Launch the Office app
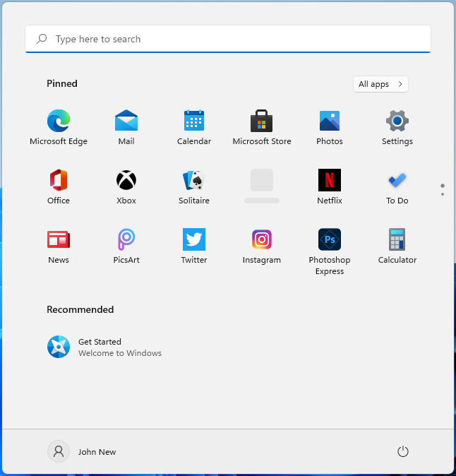The width and height of the screenshot is (456, 476). tap(59, 186)
